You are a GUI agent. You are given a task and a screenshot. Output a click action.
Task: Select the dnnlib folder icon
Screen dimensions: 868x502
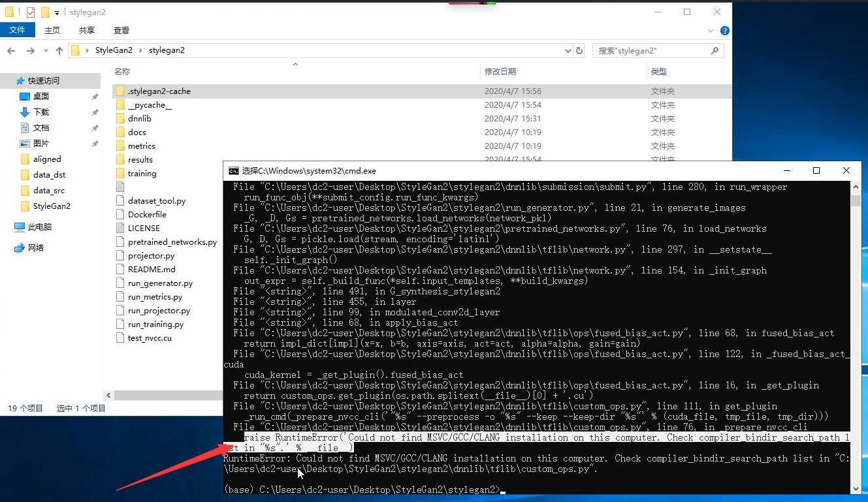120,119
